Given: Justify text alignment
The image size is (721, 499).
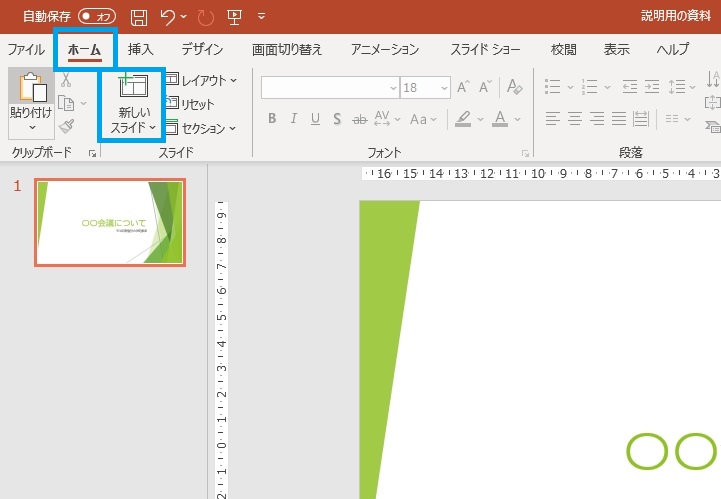Looking at the screenshot, I should 618,119.
